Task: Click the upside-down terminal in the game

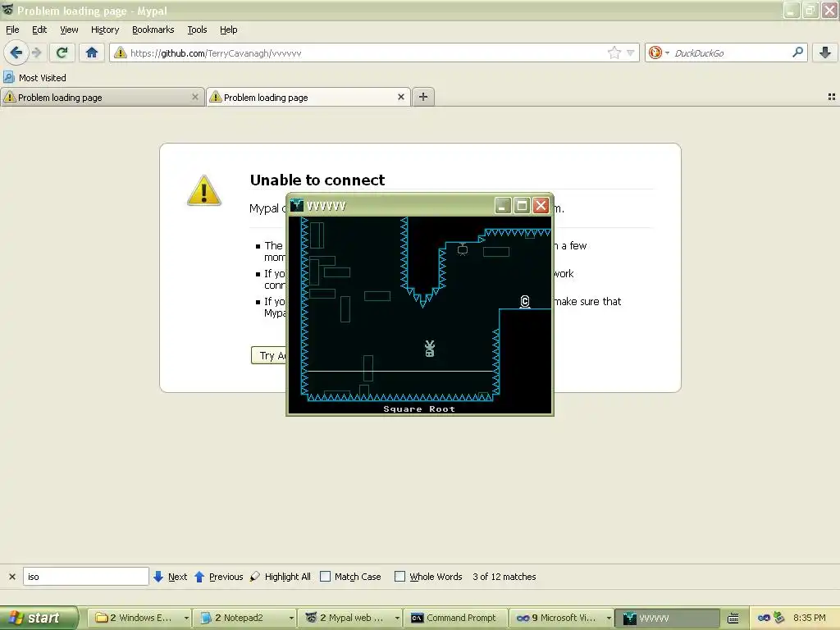Action: click(463, 249)
